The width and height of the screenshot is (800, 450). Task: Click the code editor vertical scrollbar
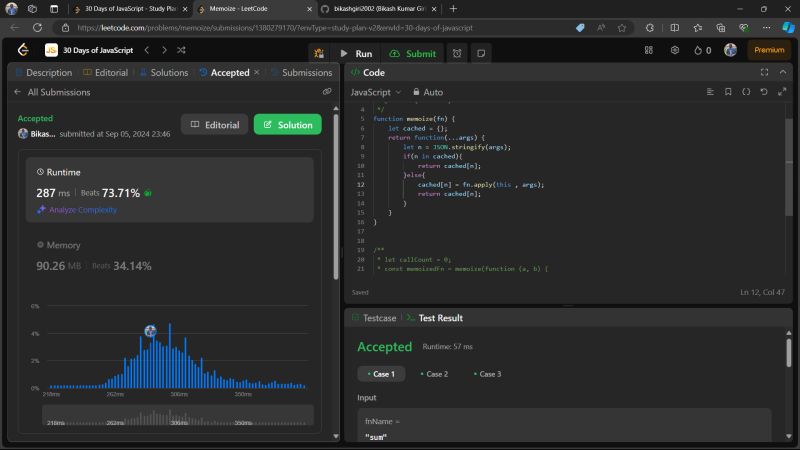pyautogui.click(x=789, y=167)
